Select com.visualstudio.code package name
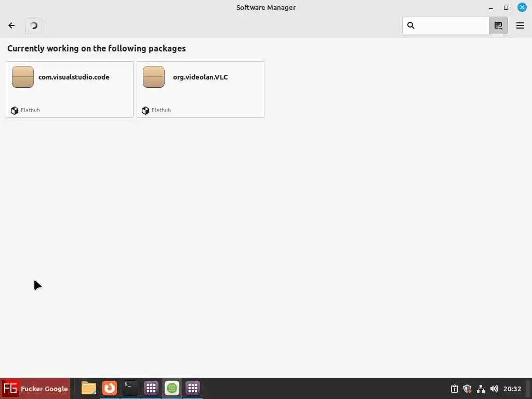 pyautogui.click(x=74, y=77)
